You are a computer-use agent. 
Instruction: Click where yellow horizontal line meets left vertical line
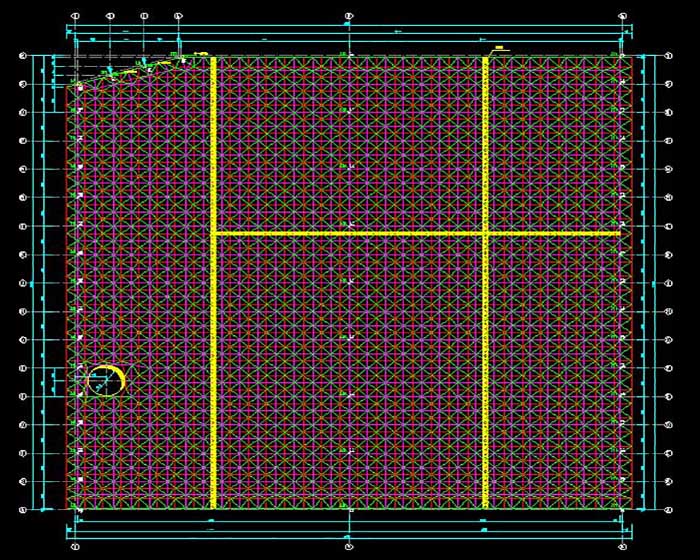pos(213,233)
